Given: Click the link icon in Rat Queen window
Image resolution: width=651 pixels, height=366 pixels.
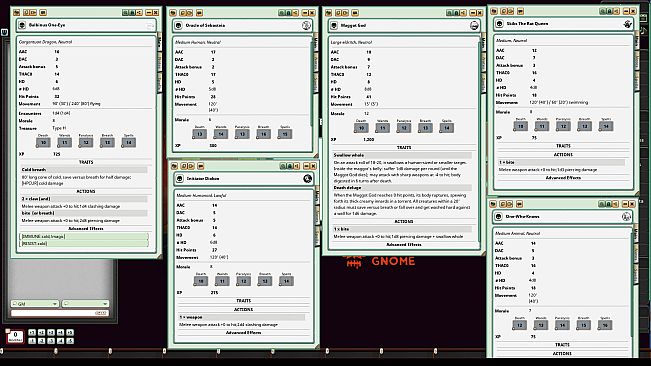Looking at the screenshot, I should click(603, 12).
